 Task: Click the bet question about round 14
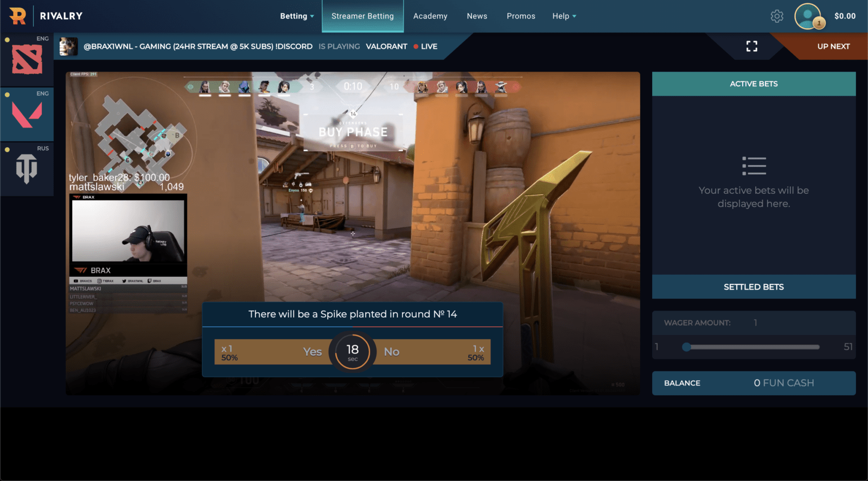pos(353,314)
